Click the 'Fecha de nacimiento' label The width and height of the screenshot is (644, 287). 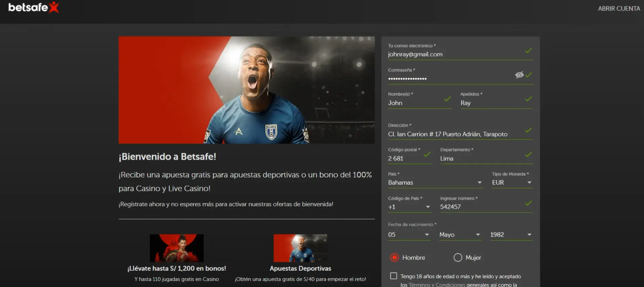pyautogui.click(x=412, y=225)
